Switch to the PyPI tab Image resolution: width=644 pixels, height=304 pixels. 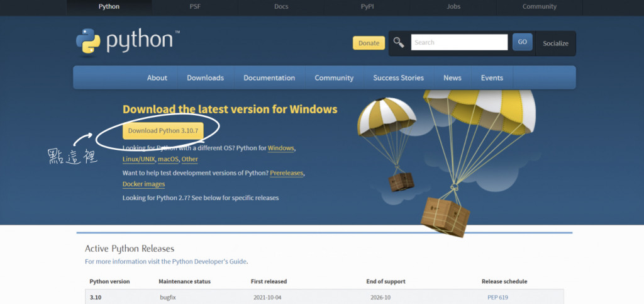click(367, 6)
